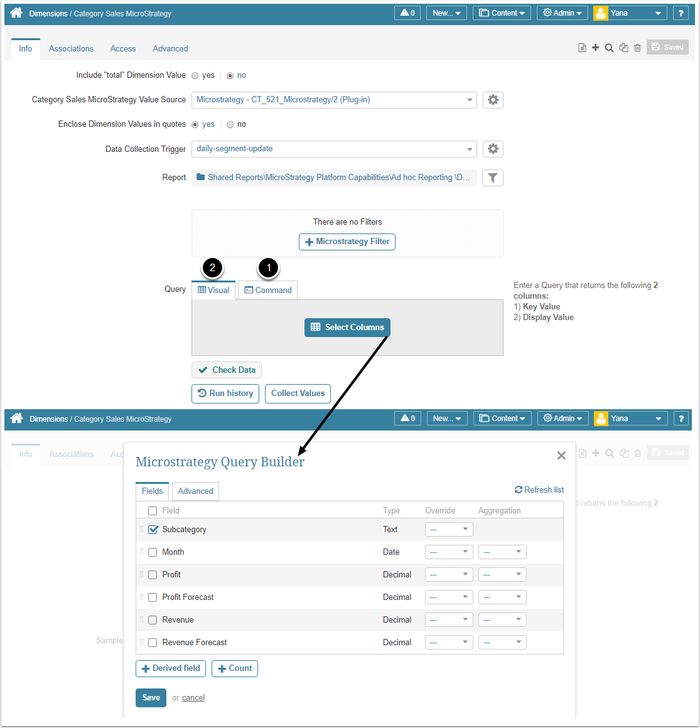
Task: Grab the drag handle of Subcategory row
Action: tap(142, 529)
